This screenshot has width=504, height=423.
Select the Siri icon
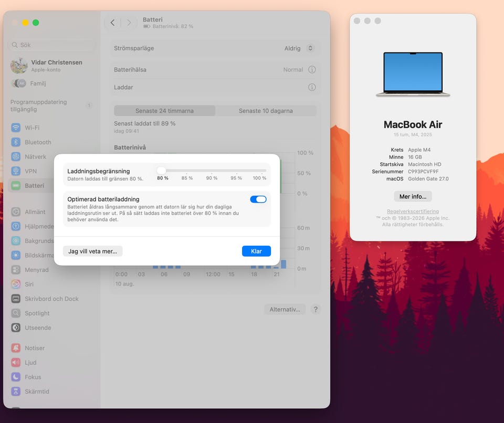(x=16, y=284)
